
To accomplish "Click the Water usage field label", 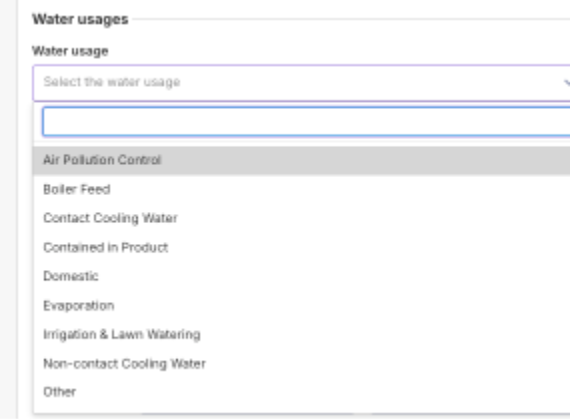I will click(70, 51).
